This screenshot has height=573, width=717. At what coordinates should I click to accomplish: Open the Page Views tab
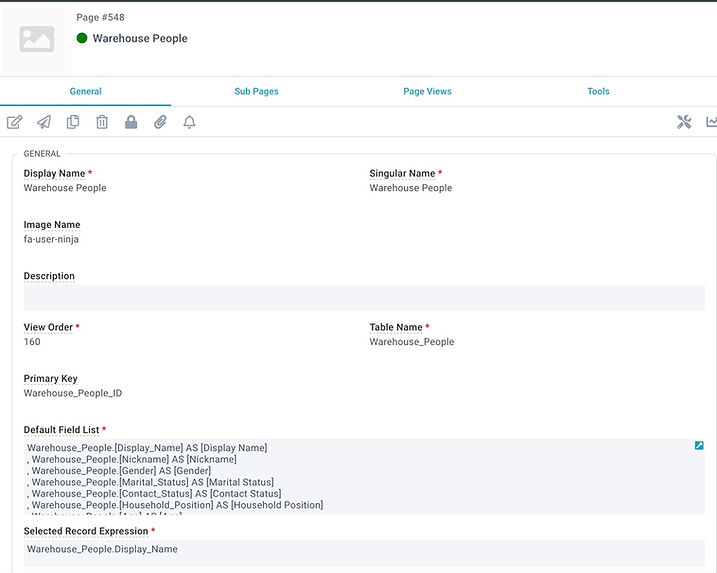coord(428,91)
